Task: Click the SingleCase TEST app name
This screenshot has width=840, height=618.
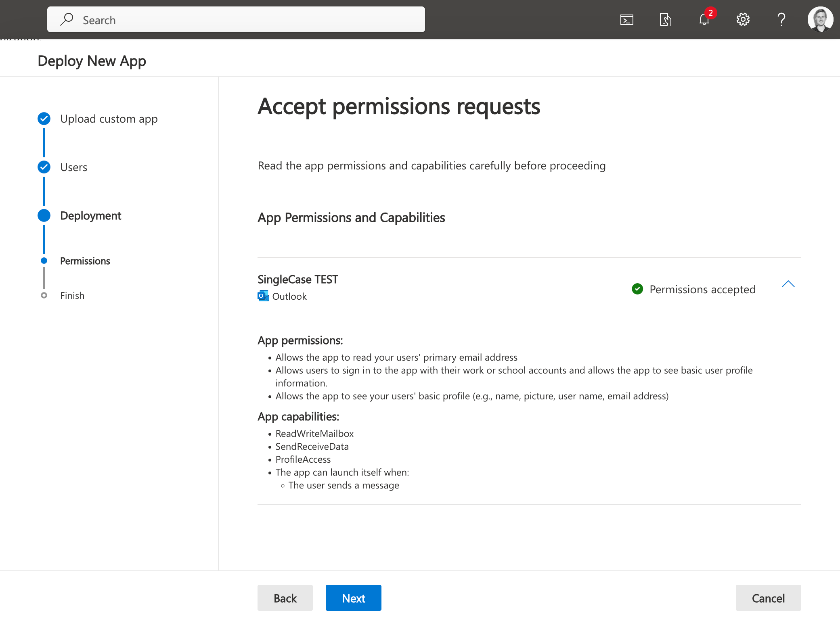Action: [298, 279]
